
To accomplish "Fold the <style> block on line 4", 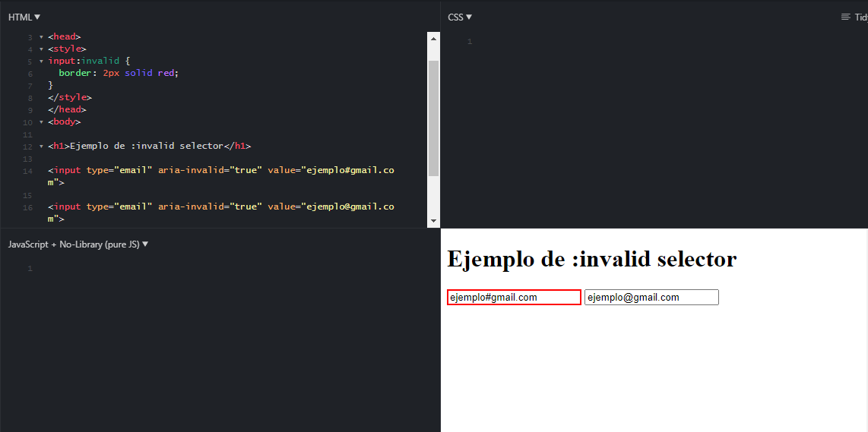I will 41,49.
